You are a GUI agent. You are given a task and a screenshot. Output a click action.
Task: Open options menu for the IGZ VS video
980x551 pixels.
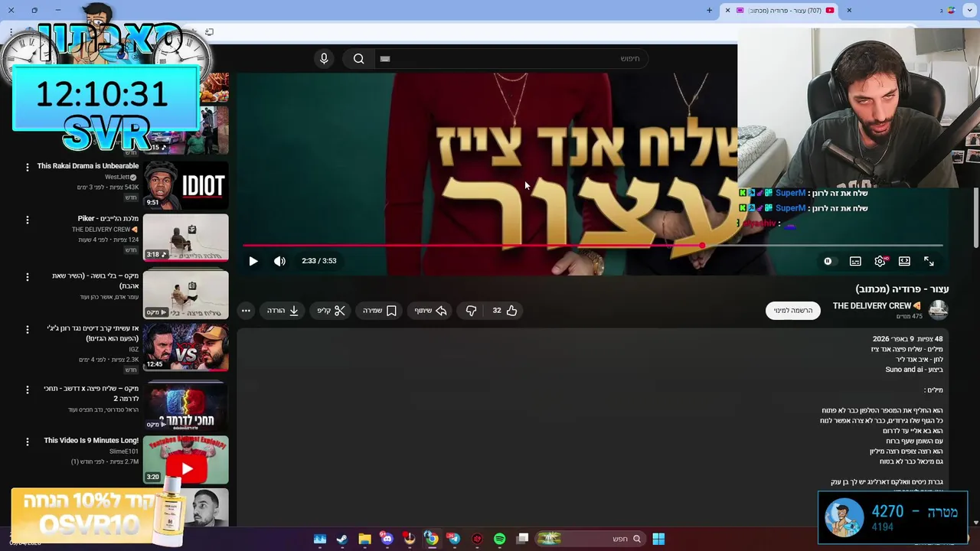click(28, 329)
